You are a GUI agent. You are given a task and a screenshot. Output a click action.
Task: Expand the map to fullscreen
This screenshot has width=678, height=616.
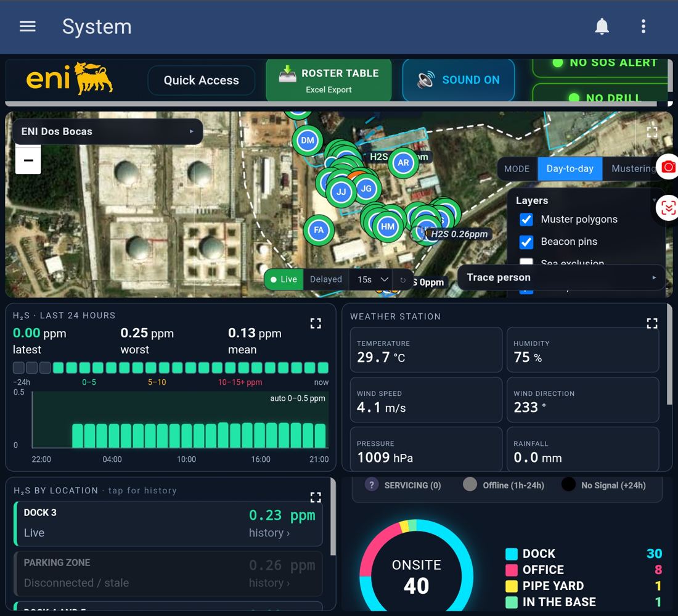[x=651, y=132]
